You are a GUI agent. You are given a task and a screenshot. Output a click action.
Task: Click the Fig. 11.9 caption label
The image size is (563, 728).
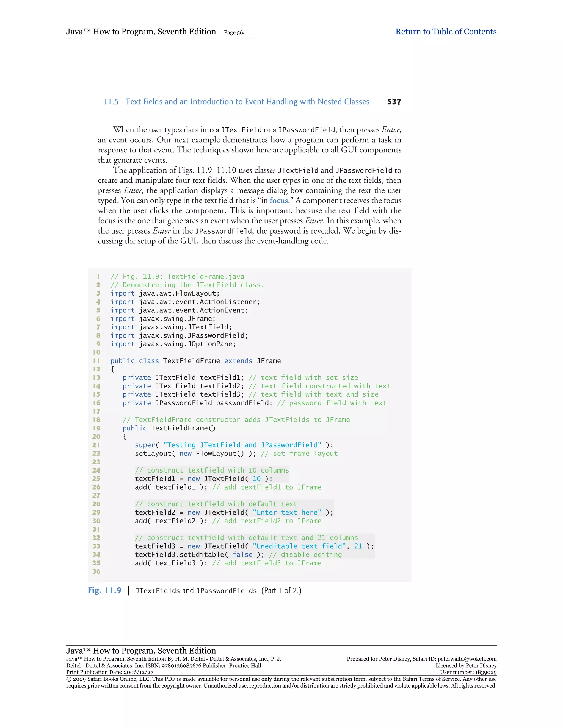[x=104, y=590]
